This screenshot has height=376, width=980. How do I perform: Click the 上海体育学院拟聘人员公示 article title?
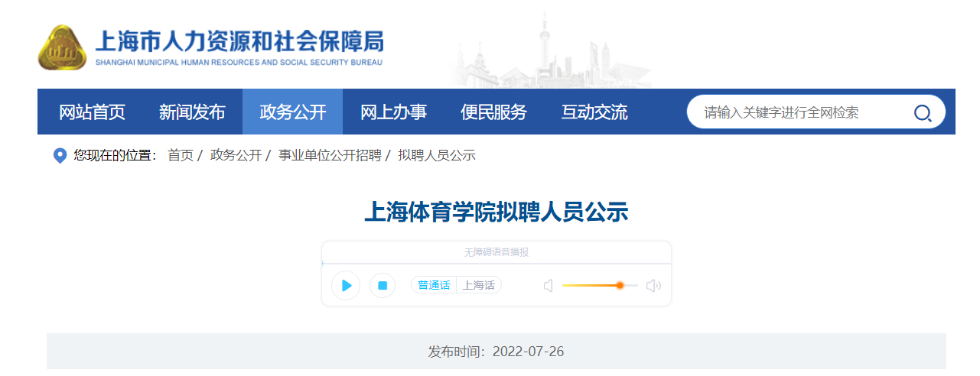coord(496,212)
